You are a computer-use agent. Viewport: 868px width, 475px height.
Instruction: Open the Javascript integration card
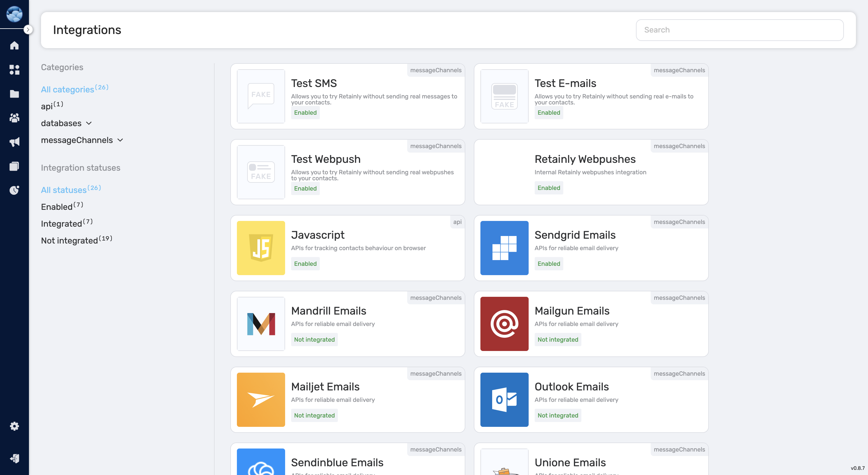(348, 248)
